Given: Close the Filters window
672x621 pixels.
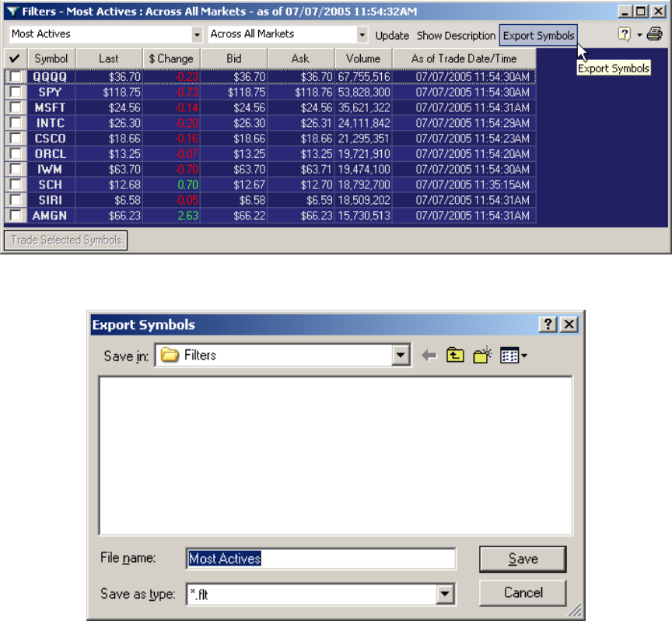Looking at the screenshot, I should tap(658, 11).
